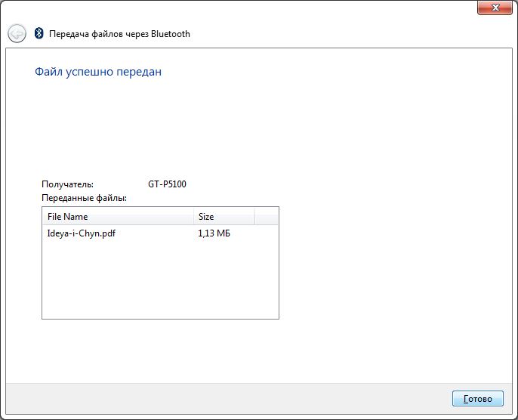
Task: Click the Bluetooth icon in title
Action: point(39,33)
